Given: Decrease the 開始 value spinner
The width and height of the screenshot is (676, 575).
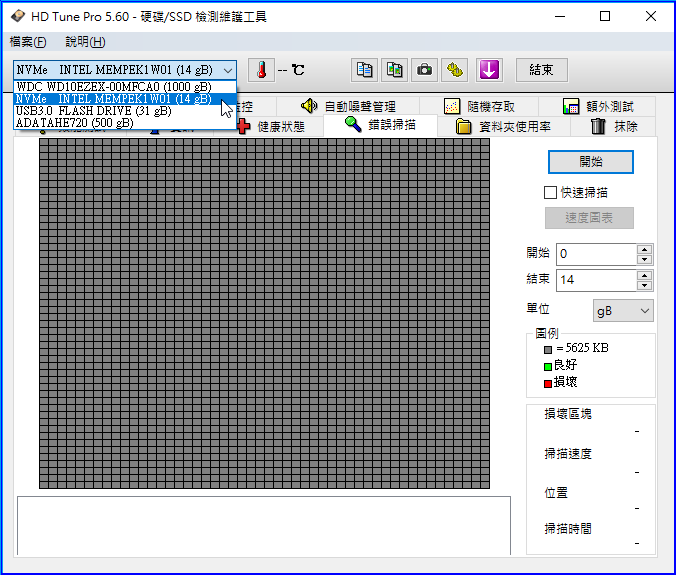Looking at the screenshot, I should [x=645, y=259].
